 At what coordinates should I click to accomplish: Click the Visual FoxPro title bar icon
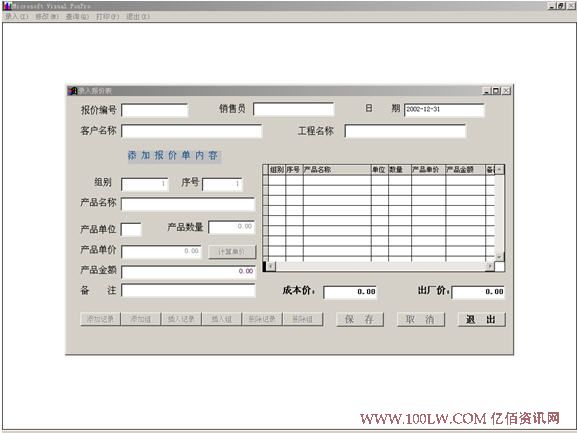[7, 6]
